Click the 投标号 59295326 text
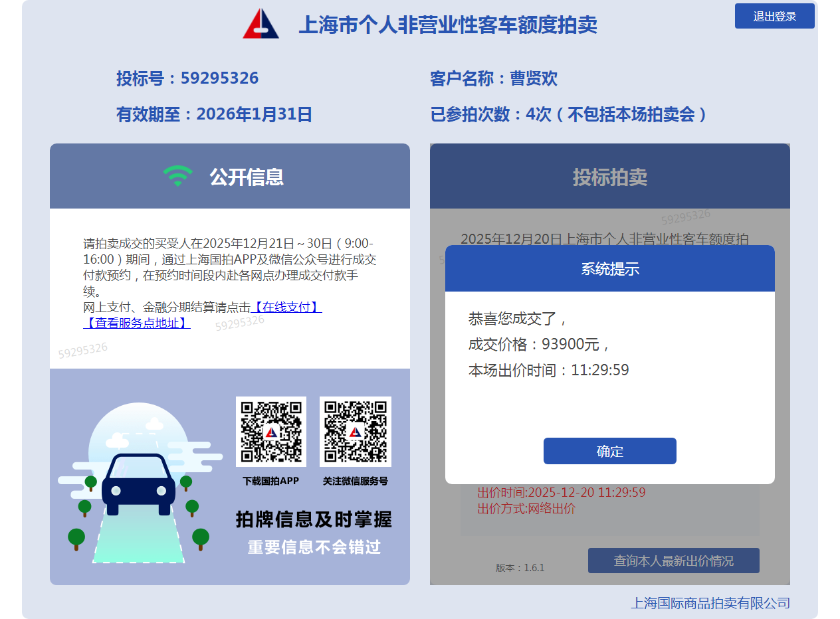The height and width of the screenshot is (619, 840). (x=187, y=78)
